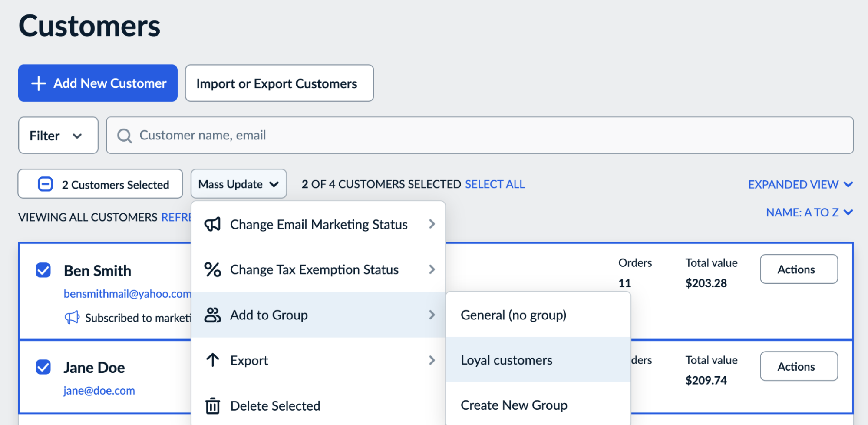Click the minus checkbox icon on 2 Customers Selected
This screenshot has height=425, width=868.
(45, 184)
